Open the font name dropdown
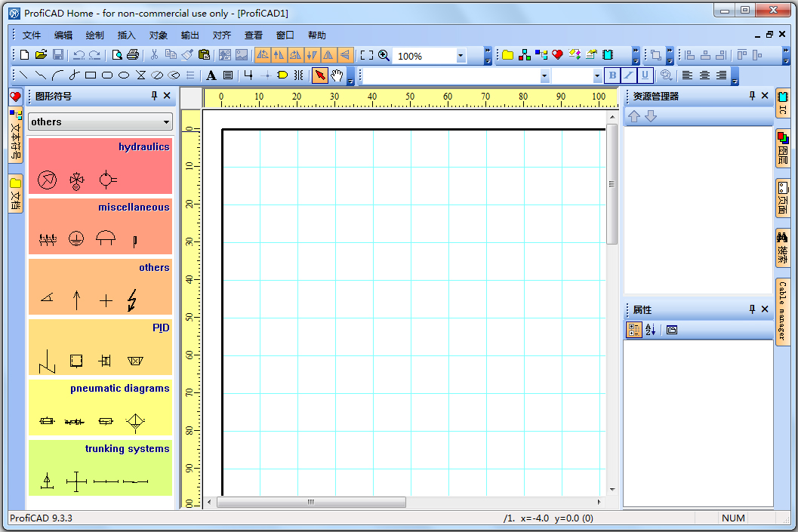 tap(544, 75)
